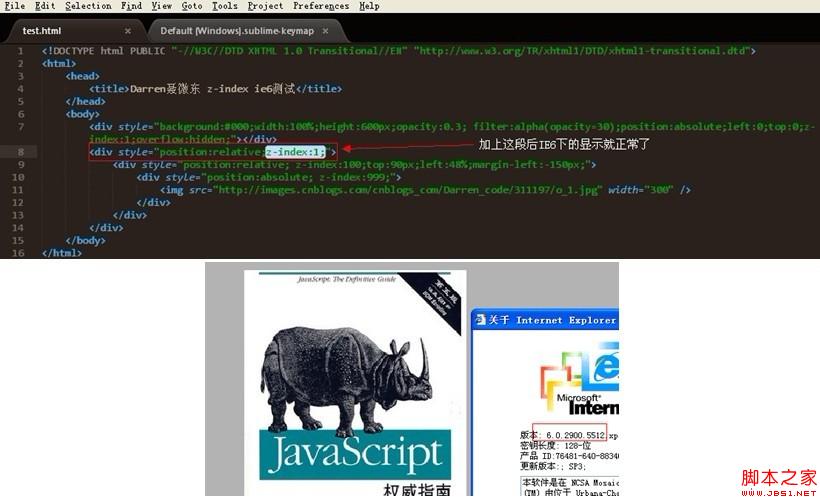Screen dimensions: 820x499
Task: Click the 更新版本 SP3 text
Action: (552, 466)
